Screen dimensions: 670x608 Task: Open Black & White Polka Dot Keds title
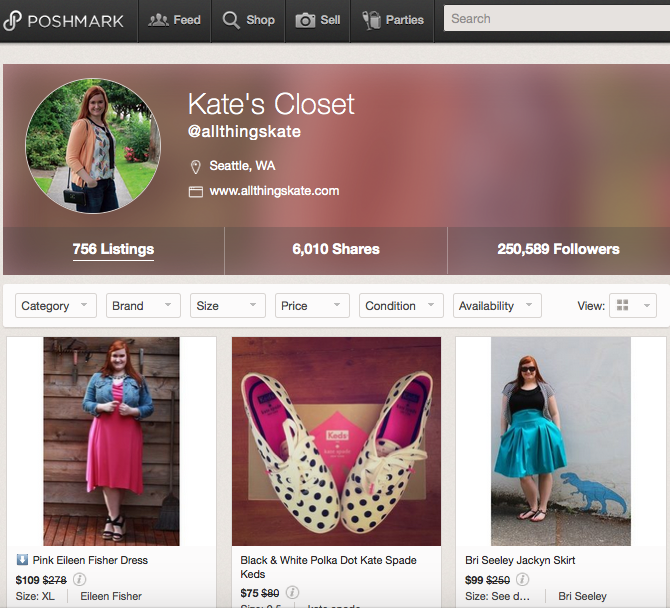tap(328, 567)
